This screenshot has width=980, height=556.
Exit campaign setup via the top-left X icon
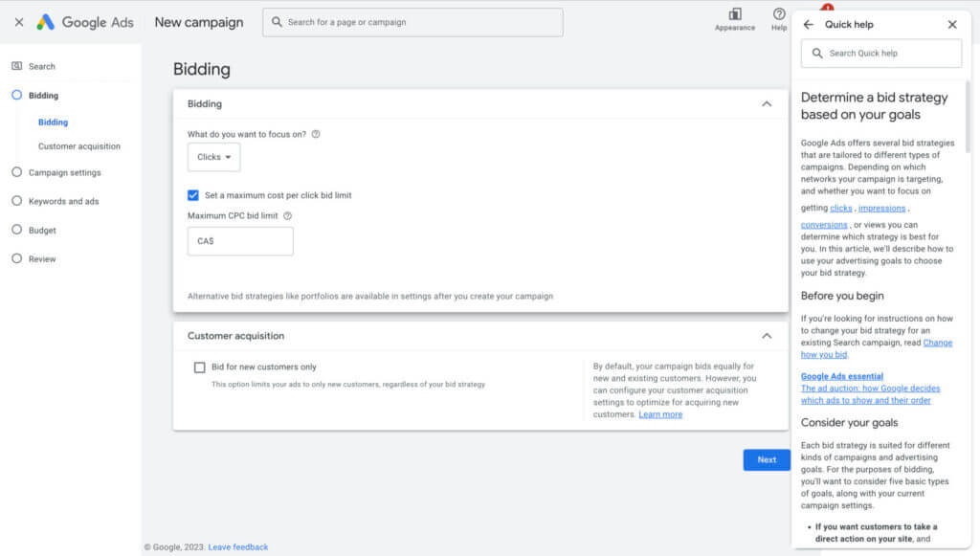coord(17,21)
